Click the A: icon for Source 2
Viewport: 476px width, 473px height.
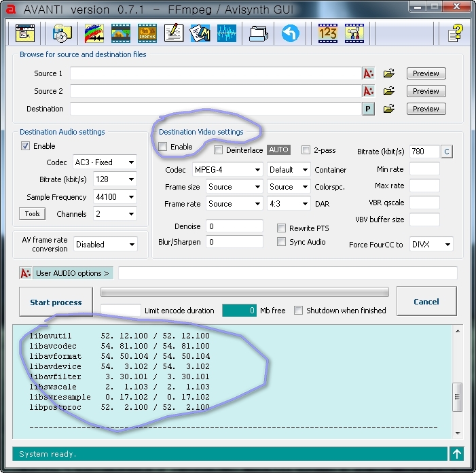point(368,91)
